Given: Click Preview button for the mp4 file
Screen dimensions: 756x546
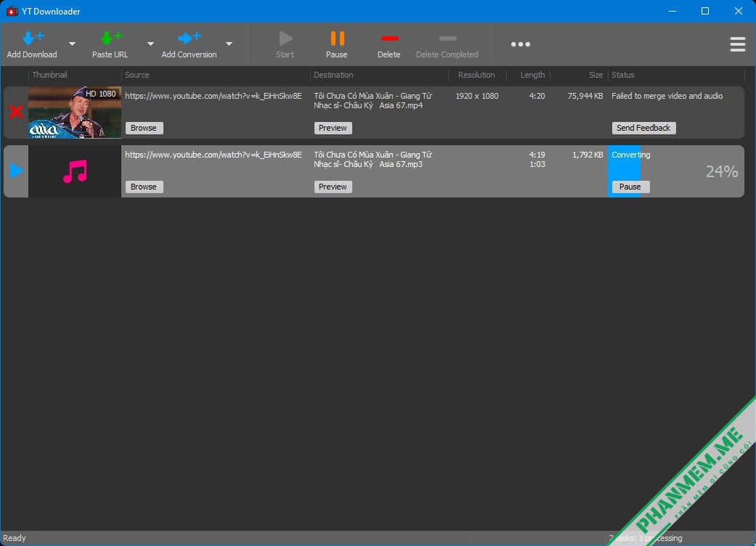Looking at the screenshot, I should [333, 128].
